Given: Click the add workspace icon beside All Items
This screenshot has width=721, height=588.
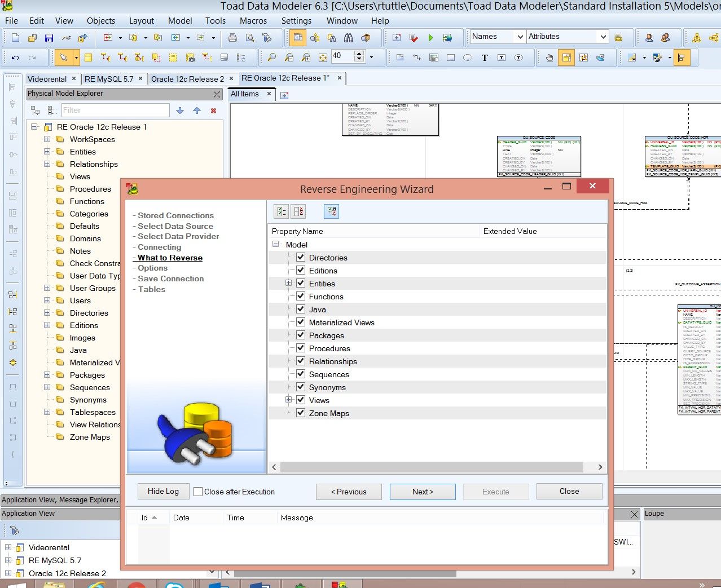Looking at the screenshot, I should [x=284, y=95].
